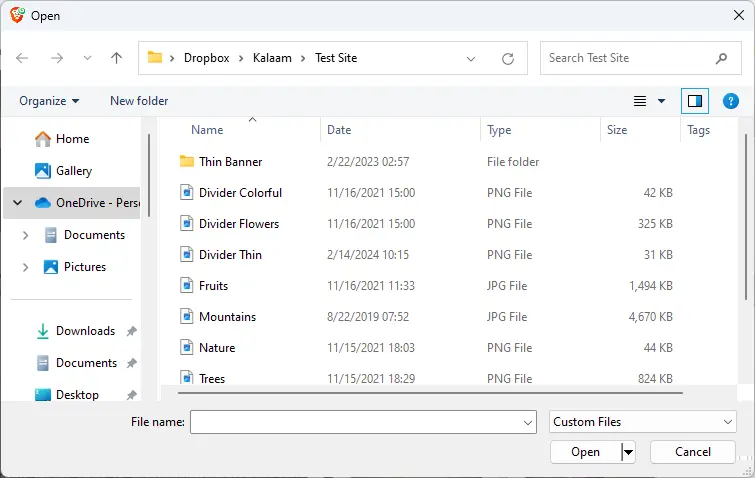This screenshot has width=755, height=478.
Task: Click the File name input field
Action: (x=355, y=423)
